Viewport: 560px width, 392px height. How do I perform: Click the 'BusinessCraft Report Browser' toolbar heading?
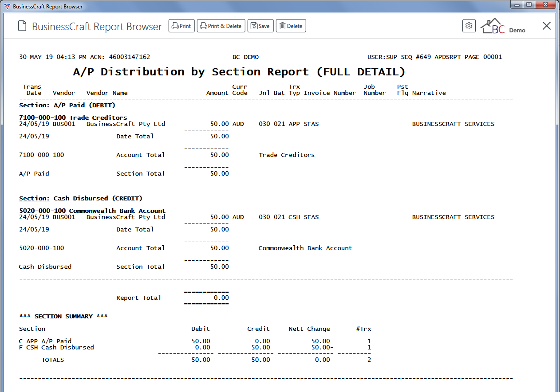[x=97, y=27]
